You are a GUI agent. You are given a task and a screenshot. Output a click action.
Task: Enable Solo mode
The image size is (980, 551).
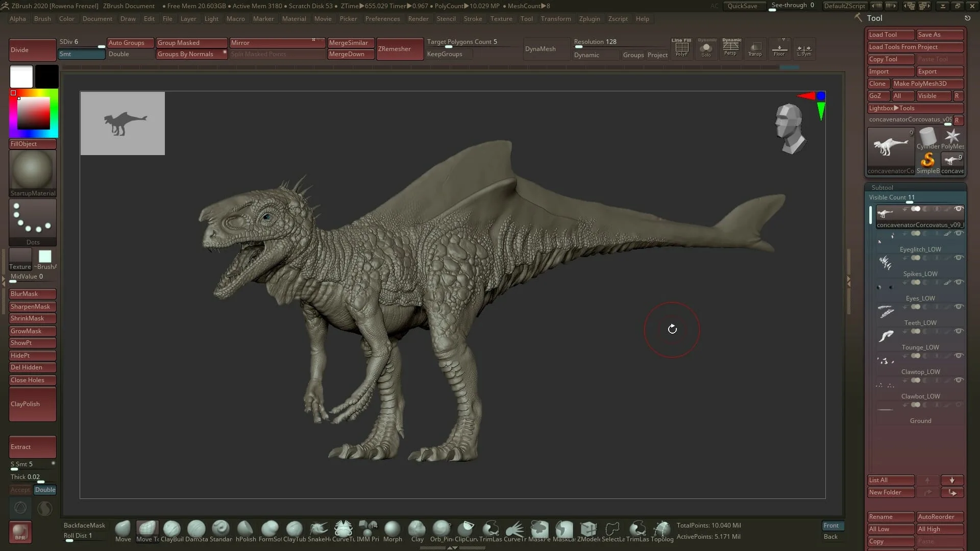706,48
